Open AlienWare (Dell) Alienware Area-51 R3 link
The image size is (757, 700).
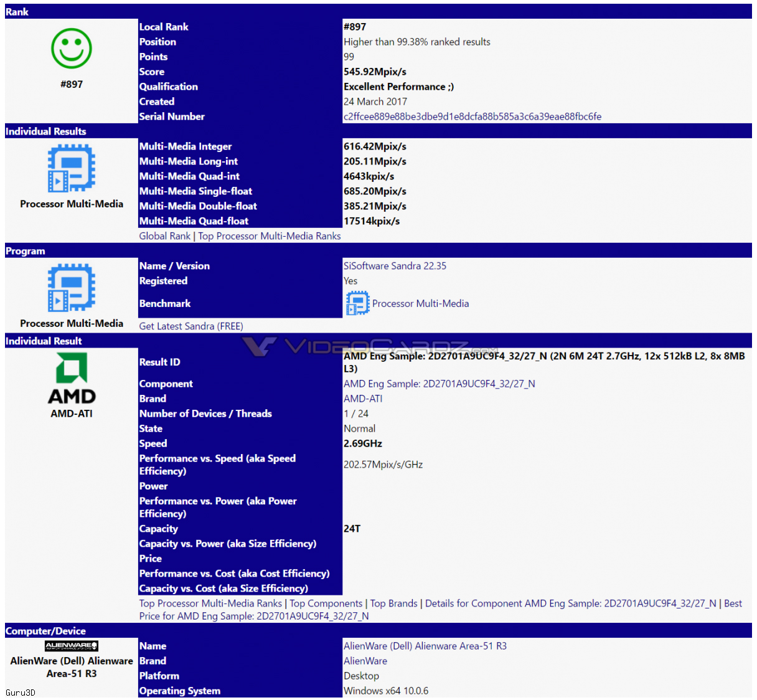click(x=425, y=646)
